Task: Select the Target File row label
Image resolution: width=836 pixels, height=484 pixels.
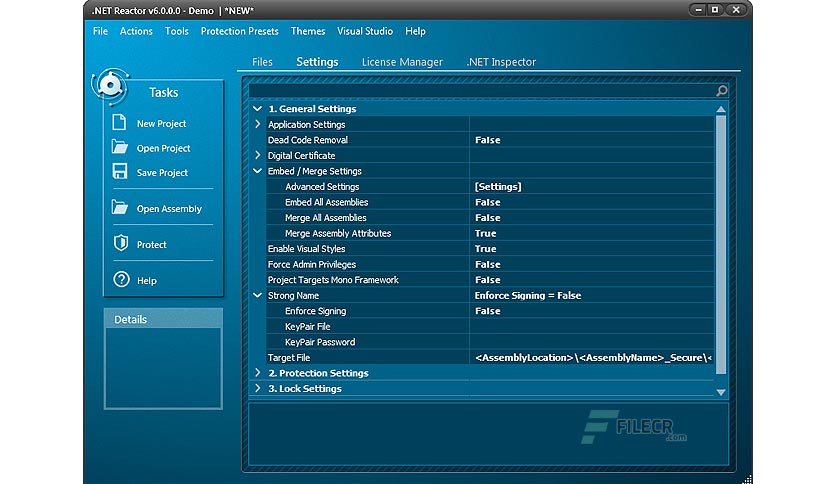Action: click(x=289, y=358)
